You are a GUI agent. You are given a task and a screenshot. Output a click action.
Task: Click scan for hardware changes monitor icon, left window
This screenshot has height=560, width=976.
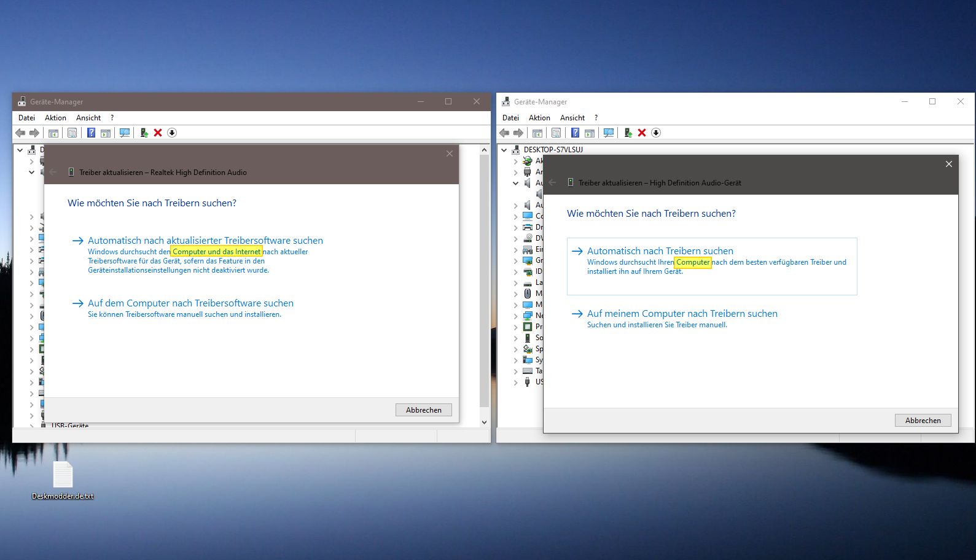125,133
